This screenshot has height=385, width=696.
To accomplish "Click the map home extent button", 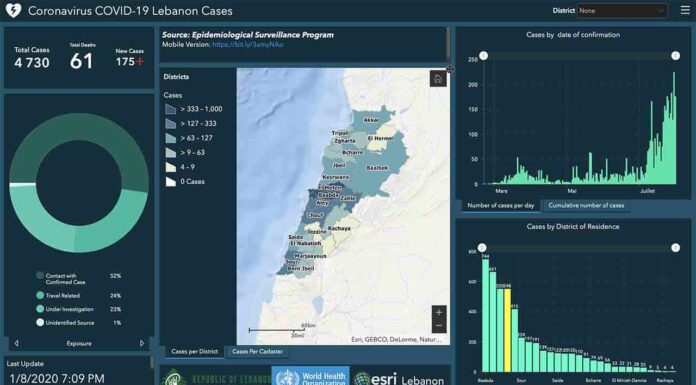I will point(438,79).
